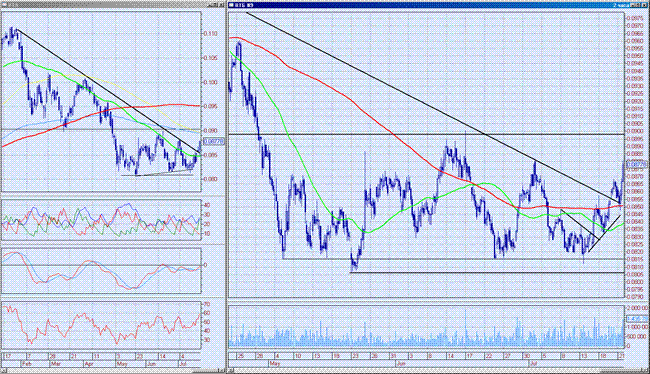Image resolution: width=650 pixels, height=374 pixels.
Task: Close the left chart window
Action: pyautogui.click(x=221, y=5)
